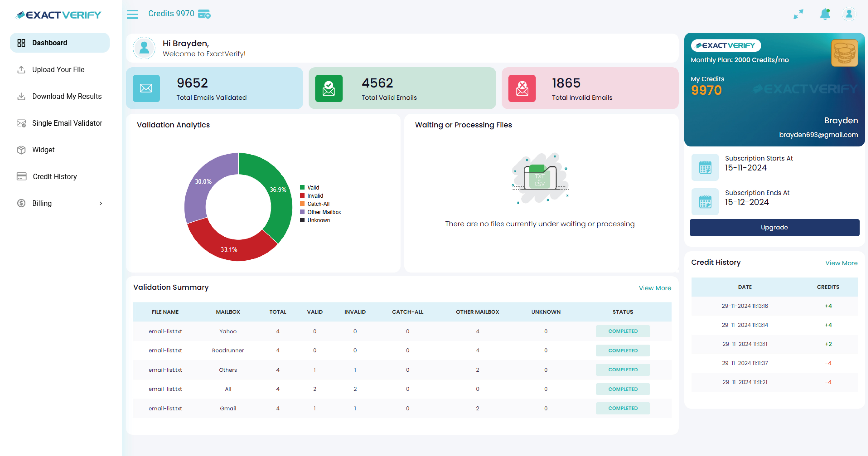
Task: Open the hamburger navigation menu
Action: [x=132, y=14]
